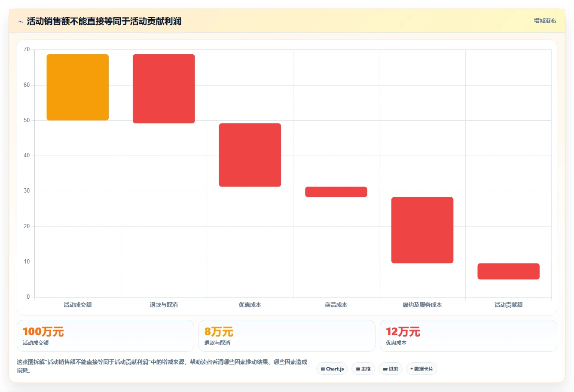Click the y-axis value 10
Viewport: 574px width, 392px height.
click(x=27, y=262)
